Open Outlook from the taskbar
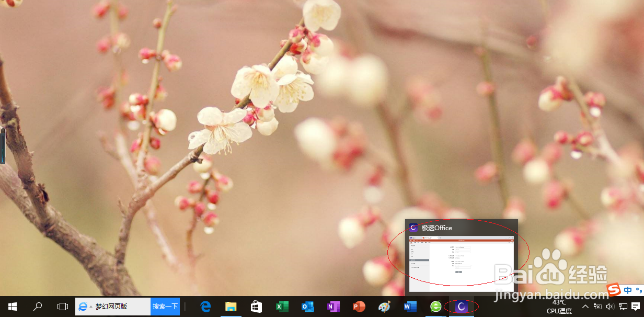644x317 pixels. 307,307
